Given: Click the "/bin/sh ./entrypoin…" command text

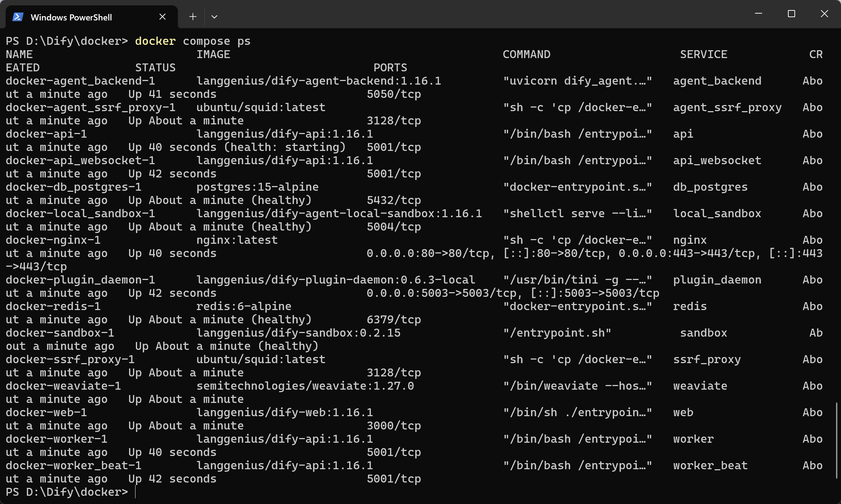Looking at the screenshot, I should [x=578, y=413].
